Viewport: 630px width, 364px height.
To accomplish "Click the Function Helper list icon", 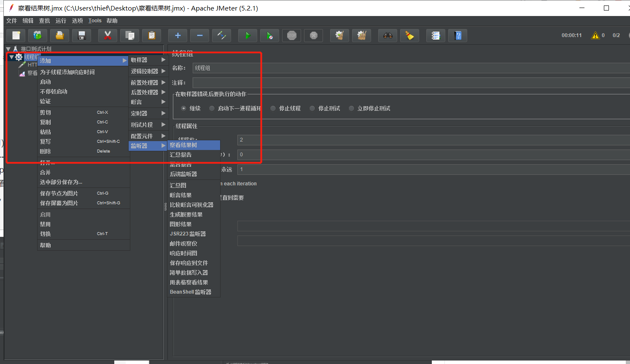I will tap(436, 35).
